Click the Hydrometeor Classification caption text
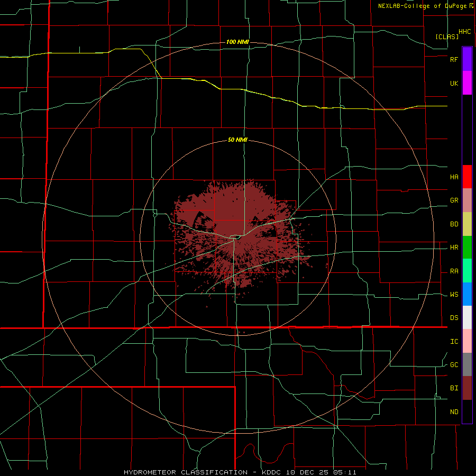 pos(185,472)
